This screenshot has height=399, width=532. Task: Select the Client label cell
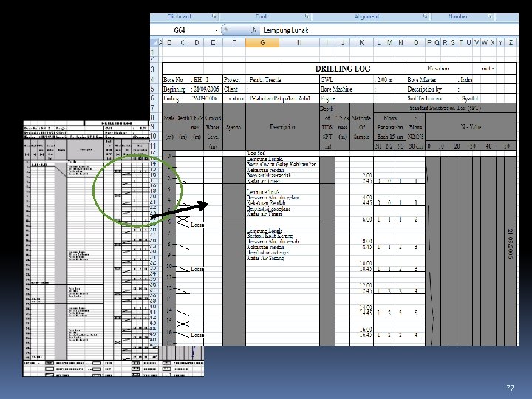[x=231, y=89]
